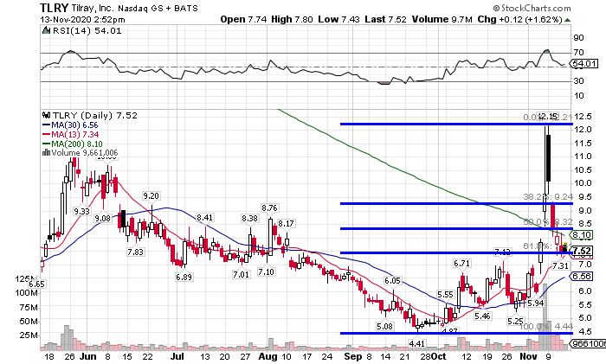Click the 6.05 September peak label
This screenshot has width=606, height=364.
[x=393, y=281]
